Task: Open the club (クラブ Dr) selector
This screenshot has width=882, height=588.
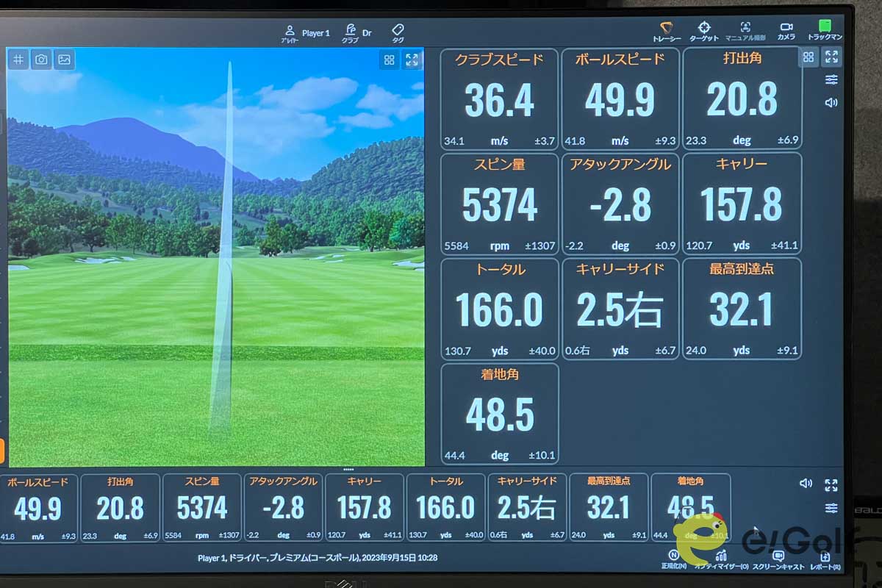Action: point(356,34)
